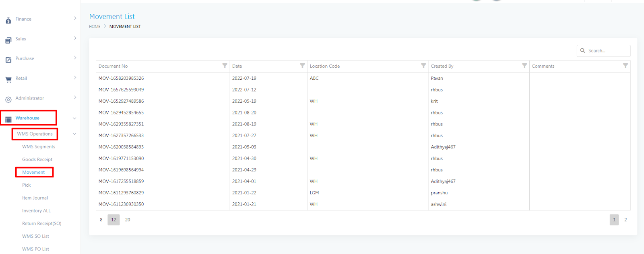Open the Administrator menu
Image resolution: width=644 pixels, height=254 pixels.
[x=30, y=98]
